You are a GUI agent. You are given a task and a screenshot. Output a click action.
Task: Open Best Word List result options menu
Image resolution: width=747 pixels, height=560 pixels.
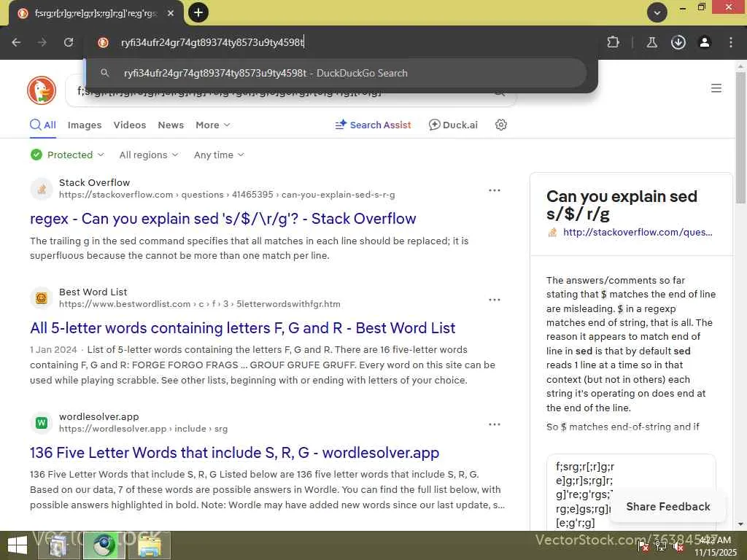click(495, 300)
